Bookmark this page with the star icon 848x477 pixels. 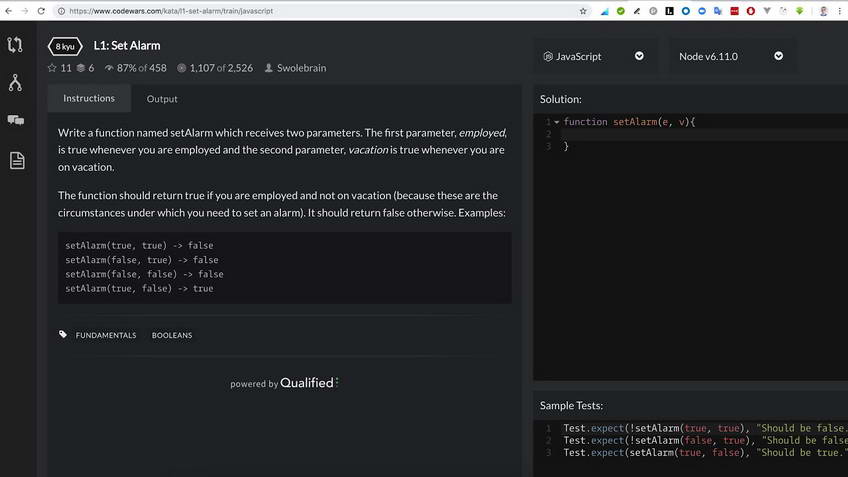pos(583,11)
